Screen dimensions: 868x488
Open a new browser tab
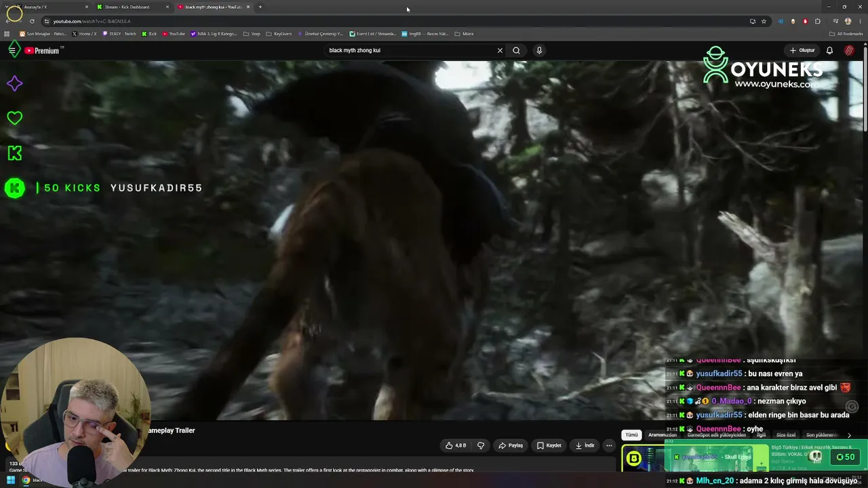point(260,7)
